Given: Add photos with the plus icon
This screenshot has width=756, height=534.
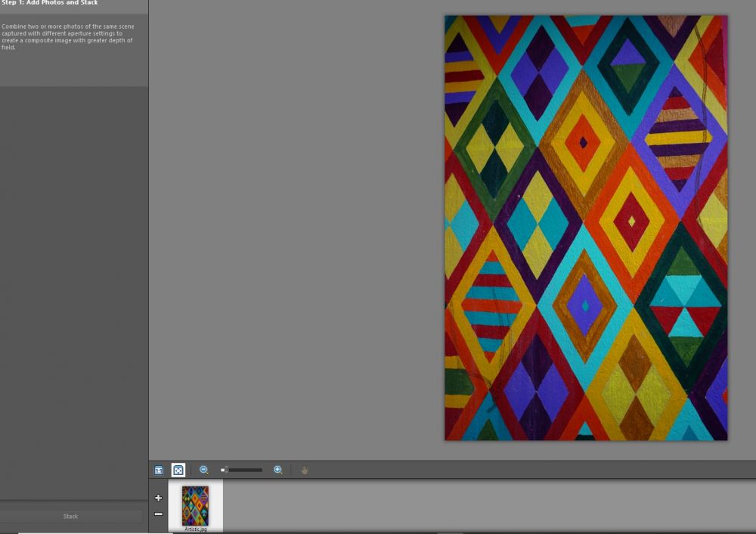Looking at the screenshot, I should tap(158, 498).
